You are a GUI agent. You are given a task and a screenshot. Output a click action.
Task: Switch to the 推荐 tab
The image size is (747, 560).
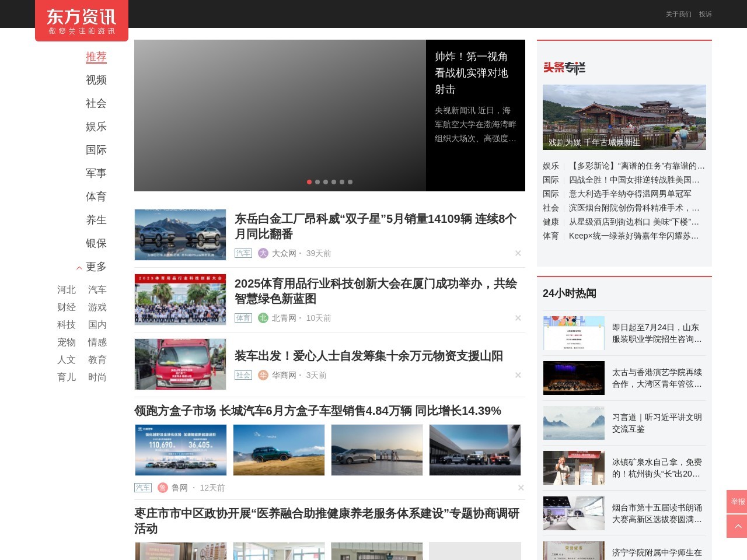click(96, 57)
